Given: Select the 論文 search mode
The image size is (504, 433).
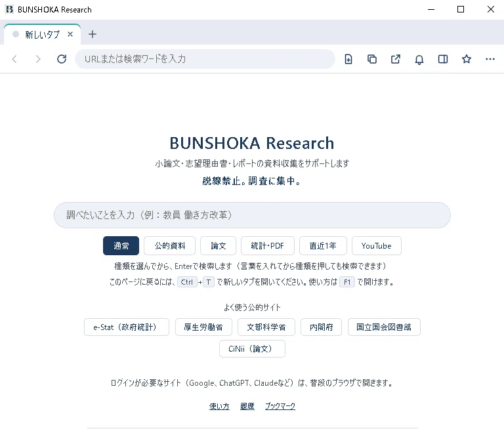Looking at the screenshot, I should coord(219,246).
